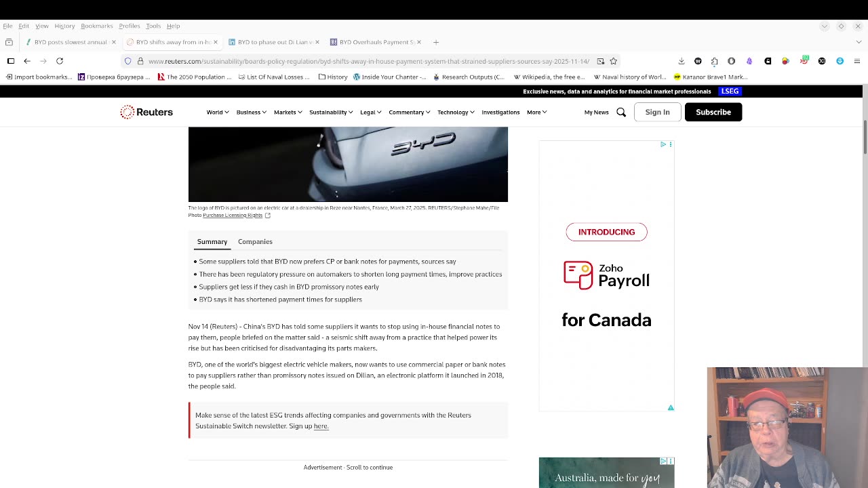Click the Reuters search magnifier icon

click(621, 112)
